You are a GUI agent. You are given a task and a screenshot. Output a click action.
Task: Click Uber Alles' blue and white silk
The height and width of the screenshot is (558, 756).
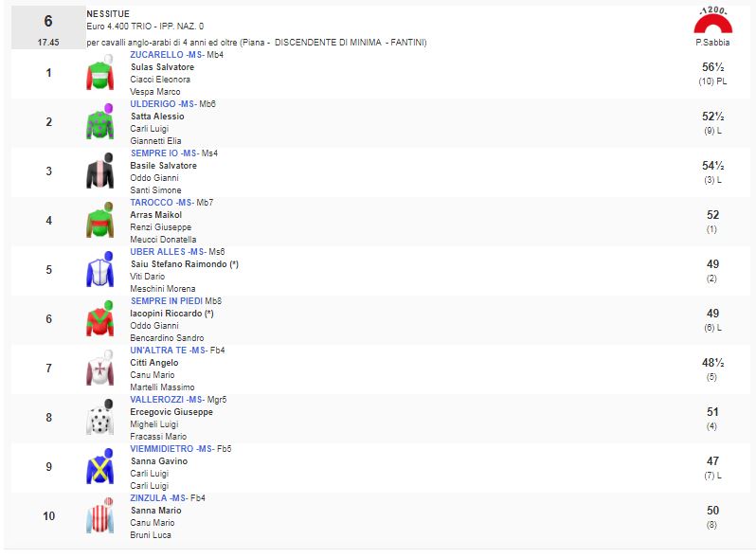coord(99,271)
